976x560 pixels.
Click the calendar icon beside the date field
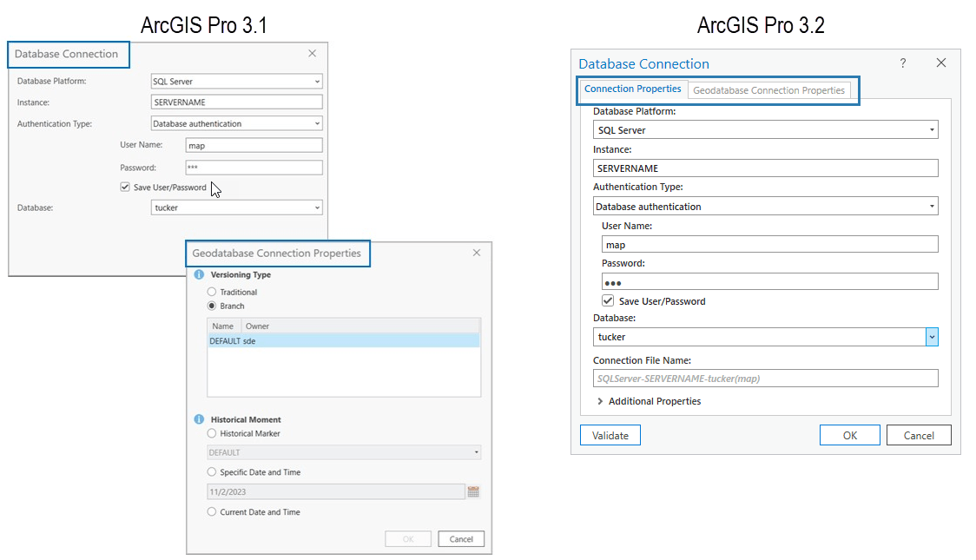(x=473, y=491)
